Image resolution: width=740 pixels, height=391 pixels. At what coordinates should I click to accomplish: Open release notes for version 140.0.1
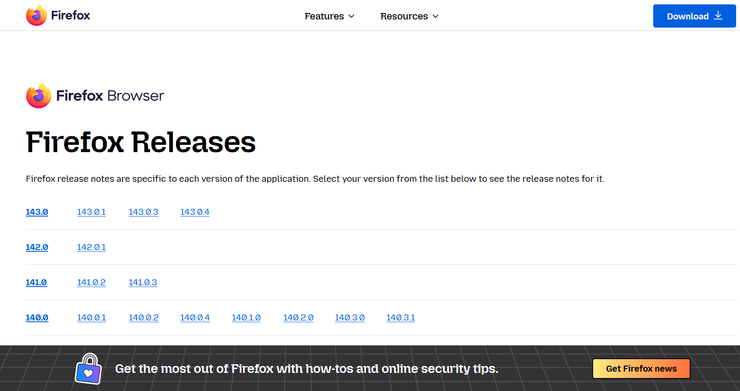92,318
